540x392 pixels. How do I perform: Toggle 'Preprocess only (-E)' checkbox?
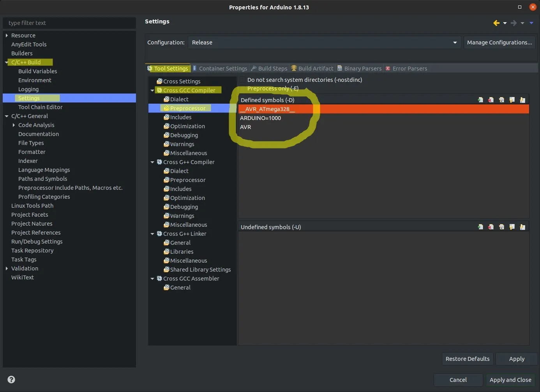click(243, 89)
